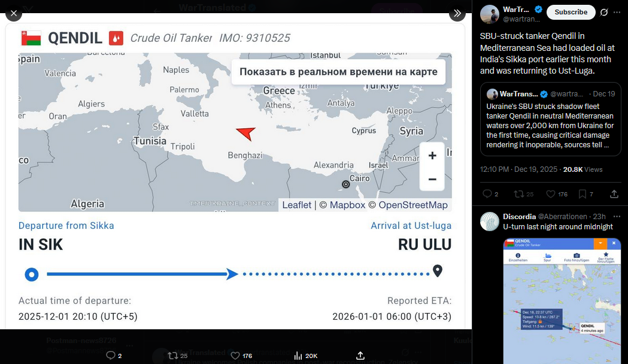Click the quoted tweet's Dec 19 date
The width and height of the screenshot is (628, 364).
click(x=603, y=94)
